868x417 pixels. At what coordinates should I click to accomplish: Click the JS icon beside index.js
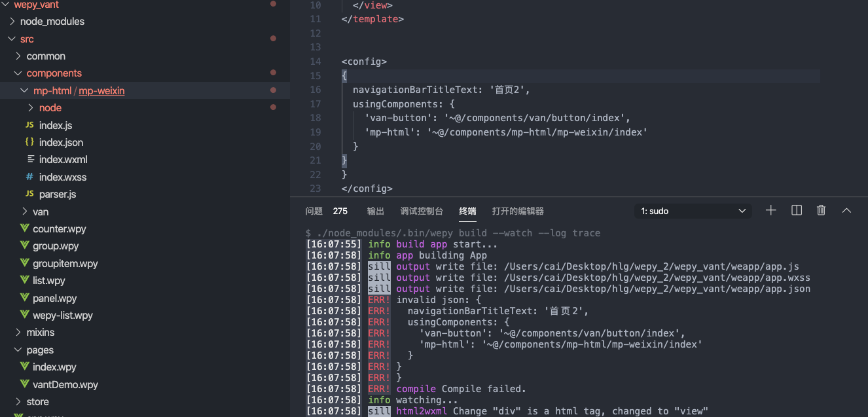point(29,125)
